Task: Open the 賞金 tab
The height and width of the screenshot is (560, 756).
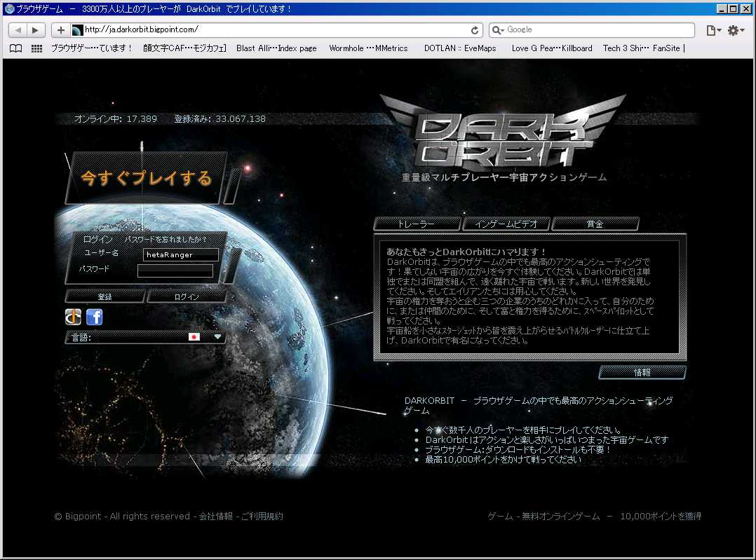Action: click(595, 224)
